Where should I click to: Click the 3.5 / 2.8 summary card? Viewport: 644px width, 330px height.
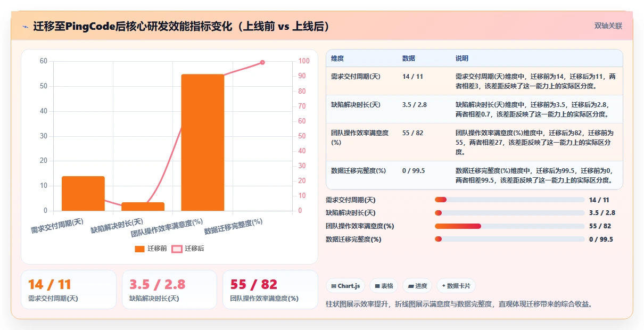pos(169,290)
